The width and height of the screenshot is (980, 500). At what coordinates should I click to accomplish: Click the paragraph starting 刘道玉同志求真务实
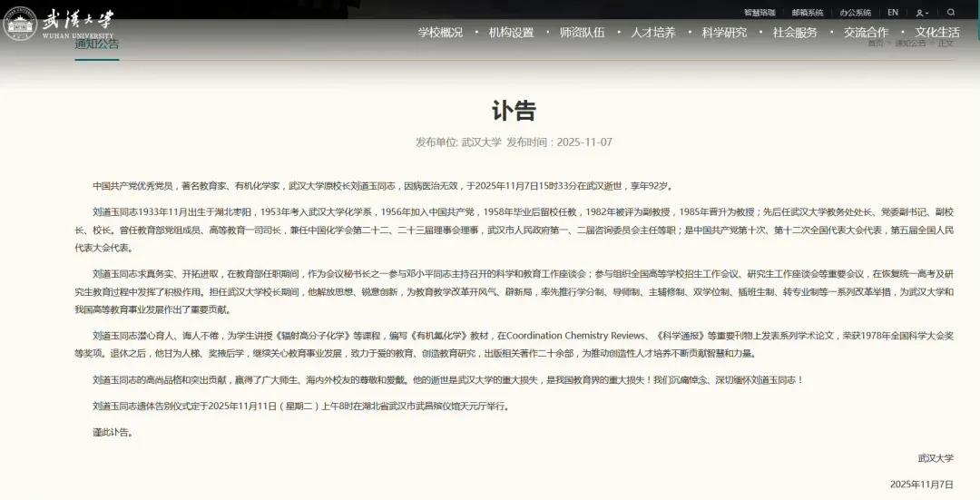tap(514, 292)
